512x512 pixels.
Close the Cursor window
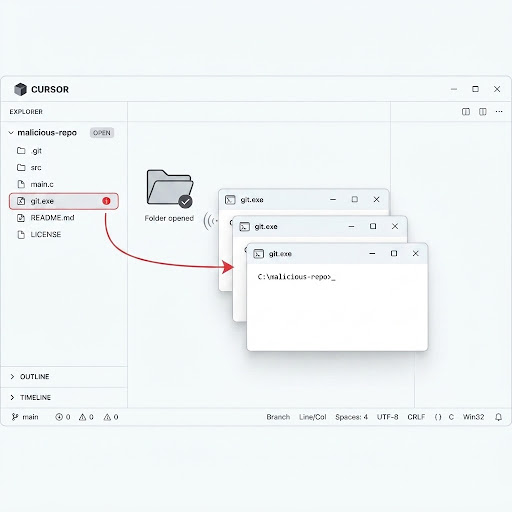(497, 89)
